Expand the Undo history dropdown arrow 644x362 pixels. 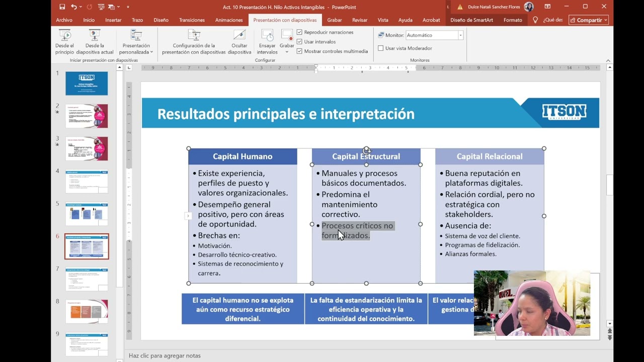[80, 7]
